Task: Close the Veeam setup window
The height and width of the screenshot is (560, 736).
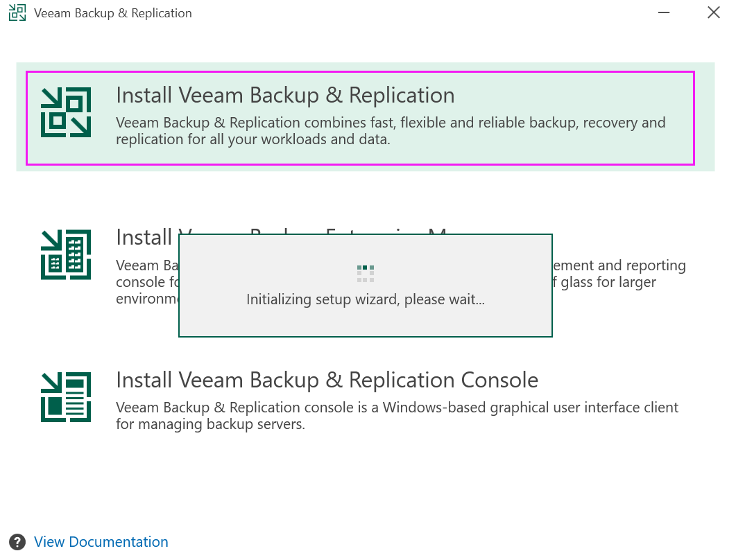Action: [713, 13]
